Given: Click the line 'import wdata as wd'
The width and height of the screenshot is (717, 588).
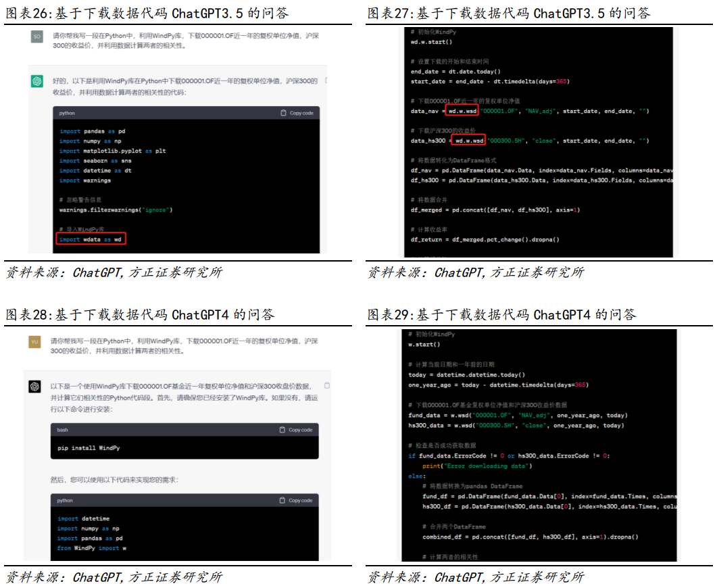Looking at the screenshot, I should (91, 239).
